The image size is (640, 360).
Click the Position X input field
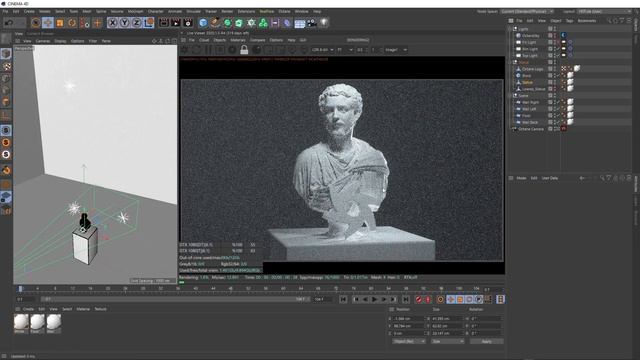[409, 318]
